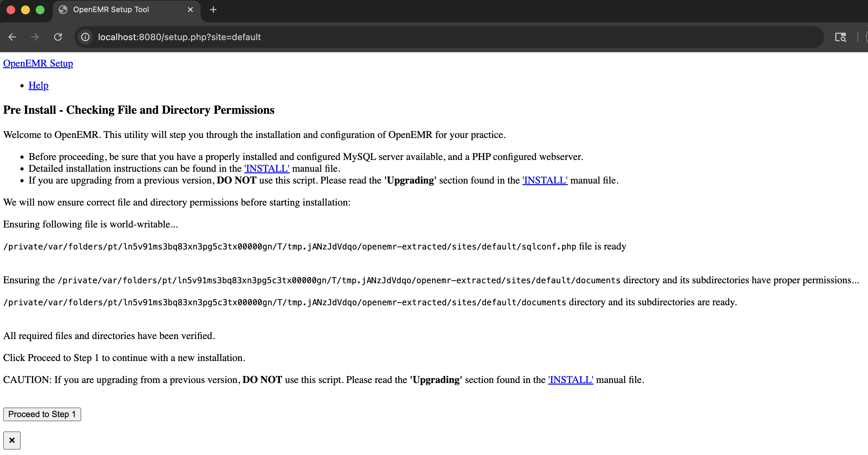Viewport: 868px width, 455px height.
Task: Click the X button below Proceed
Action: click(12, 440)
